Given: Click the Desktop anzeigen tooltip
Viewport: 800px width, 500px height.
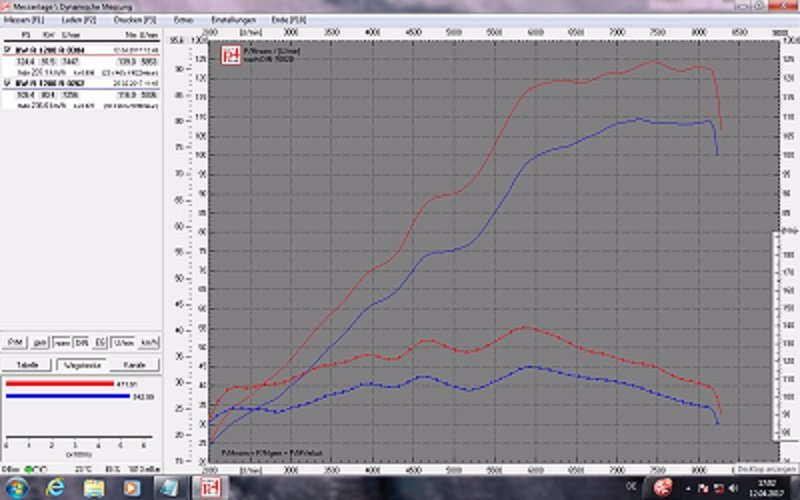Looking at the screenshot, I should [x=766, y=469].
